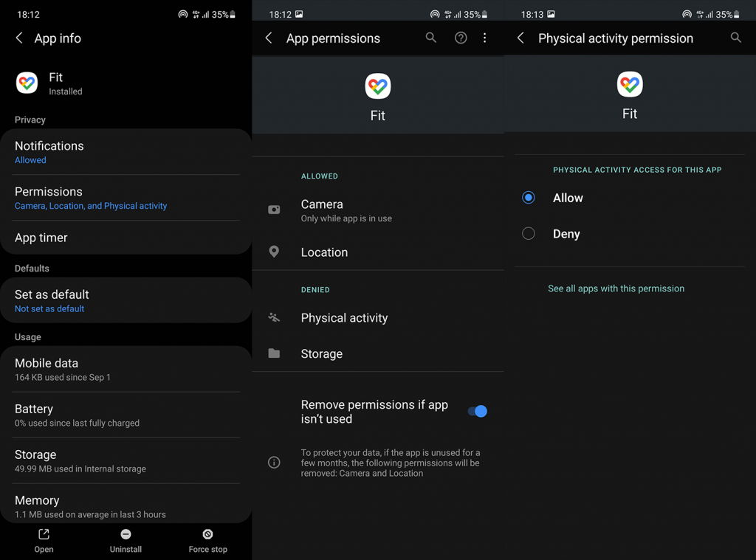756x560 pixels.
Task: Tap the Open label at bottom bar
Action: (x=44, y=549)
